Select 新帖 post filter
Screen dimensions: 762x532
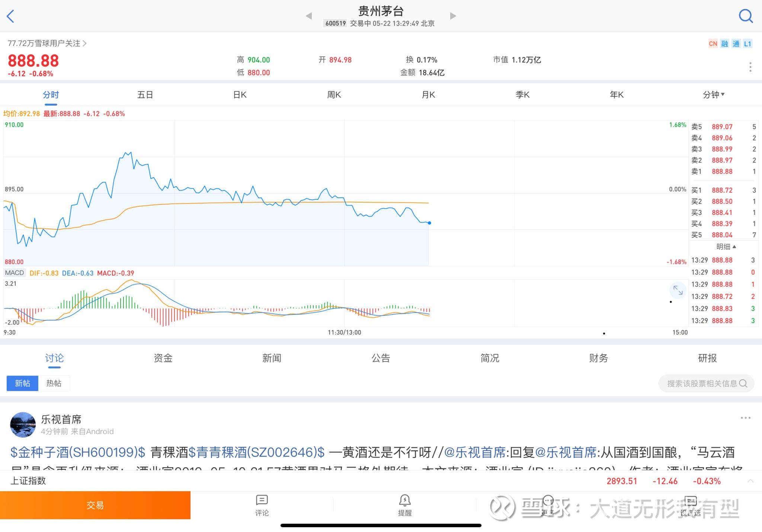(x=22, y=383)
